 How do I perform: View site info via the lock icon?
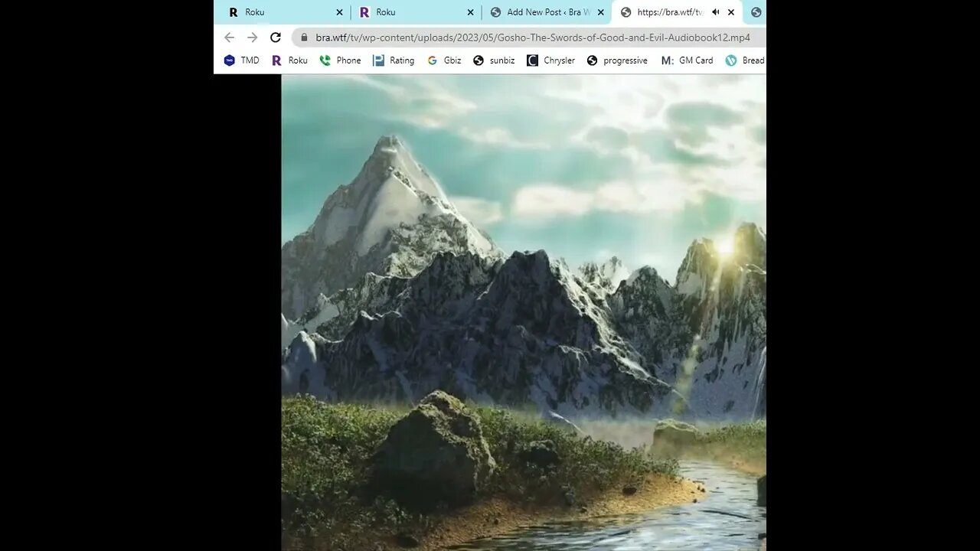(x=304, y=37)
